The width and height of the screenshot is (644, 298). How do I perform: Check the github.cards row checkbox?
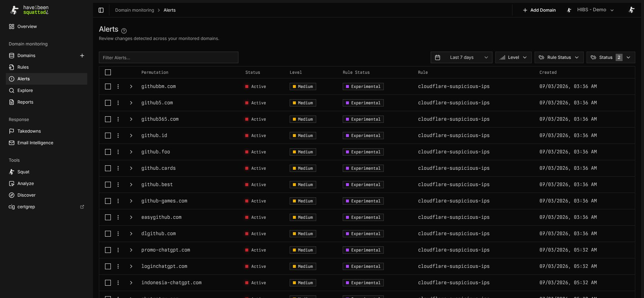click(x=108, y=168)
